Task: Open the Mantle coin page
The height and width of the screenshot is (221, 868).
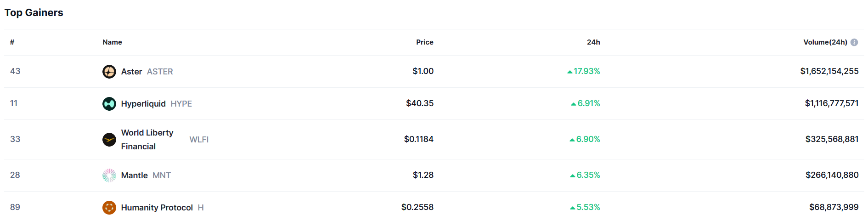Action: pos(134,176)
